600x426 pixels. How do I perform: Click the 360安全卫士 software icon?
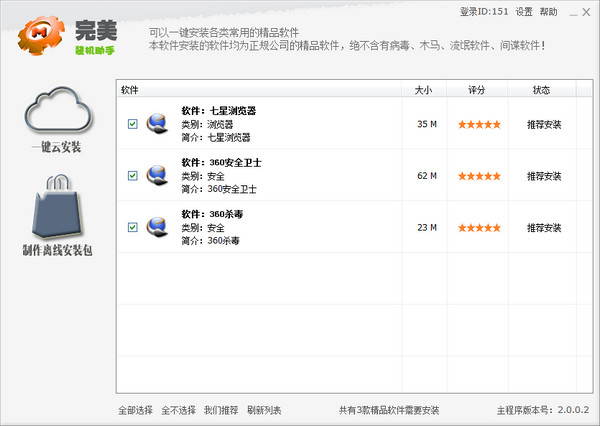point(156,176)
